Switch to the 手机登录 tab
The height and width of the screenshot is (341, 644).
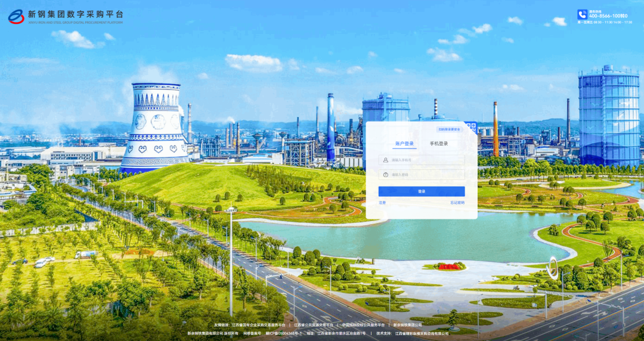click(439, 144)
